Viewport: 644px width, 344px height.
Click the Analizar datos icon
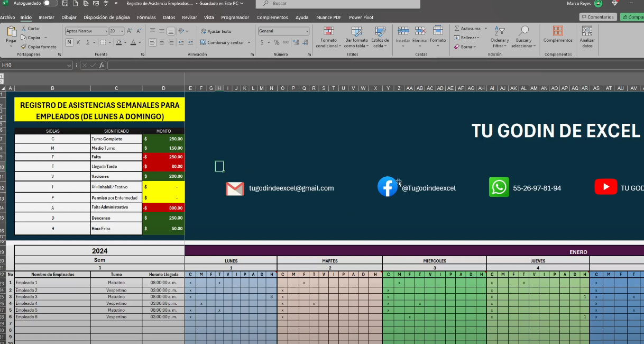click(x=587, y=37)
